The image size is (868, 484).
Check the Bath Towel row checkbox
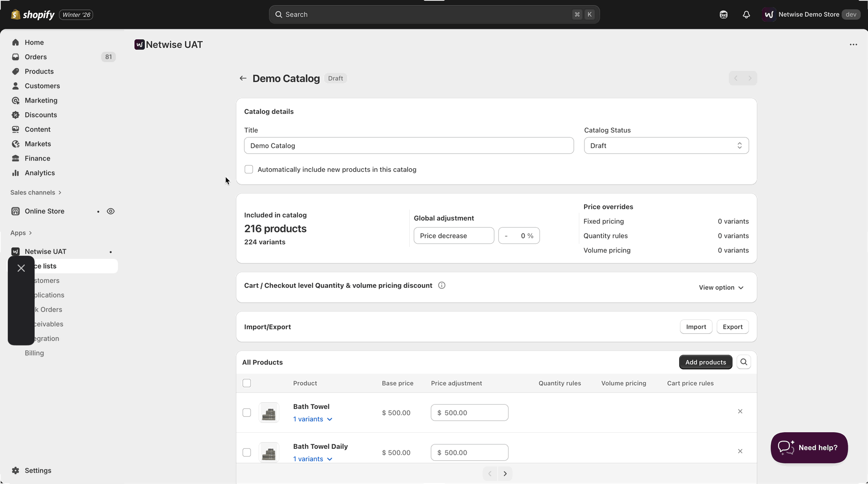(x=247, y=413)
